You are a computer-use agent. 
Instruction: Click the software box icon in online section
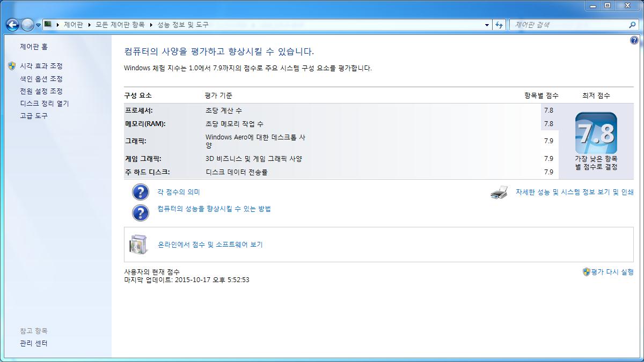[x=138, y=245]
